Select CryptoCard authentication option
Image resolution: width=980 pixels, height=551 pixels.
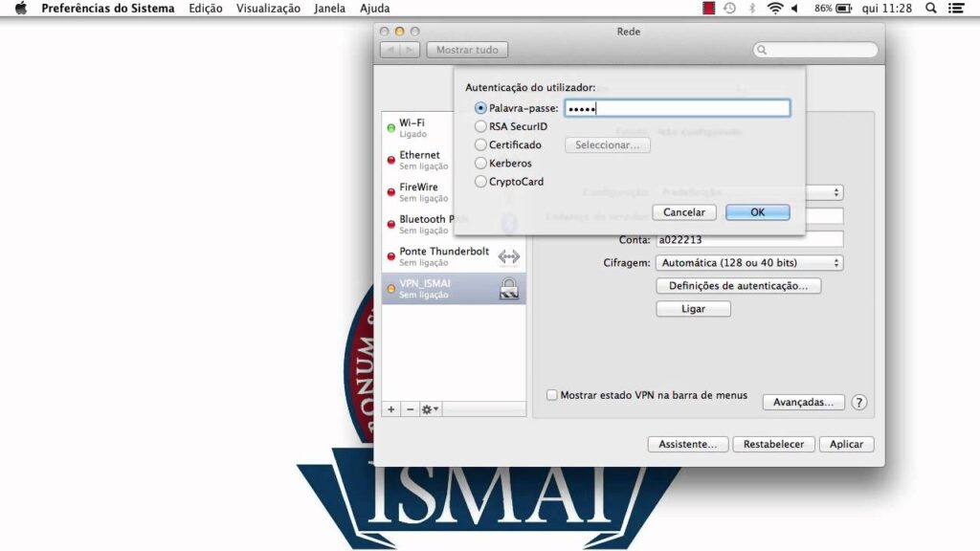[480, 182]
